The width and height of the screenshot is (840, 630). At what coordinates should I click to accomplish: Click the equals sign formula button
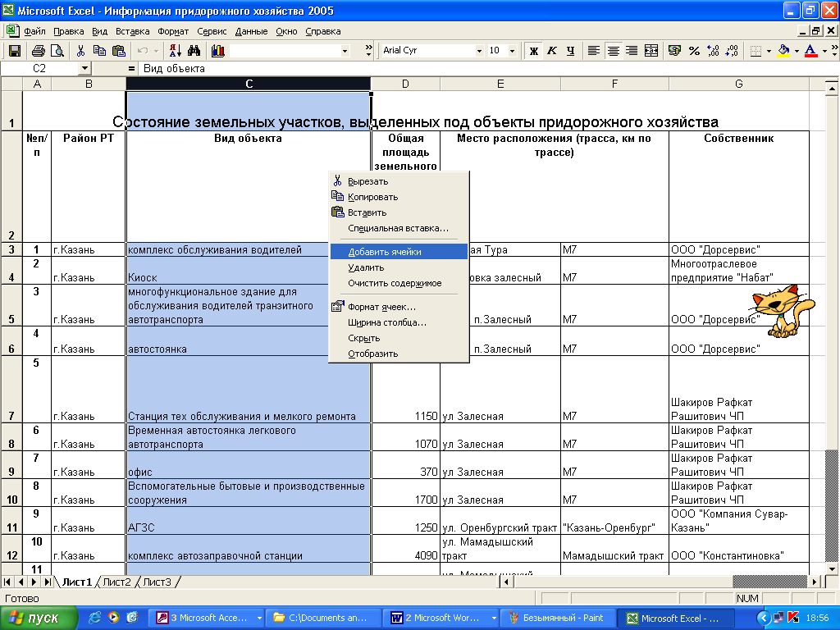(x=131, y=69)
